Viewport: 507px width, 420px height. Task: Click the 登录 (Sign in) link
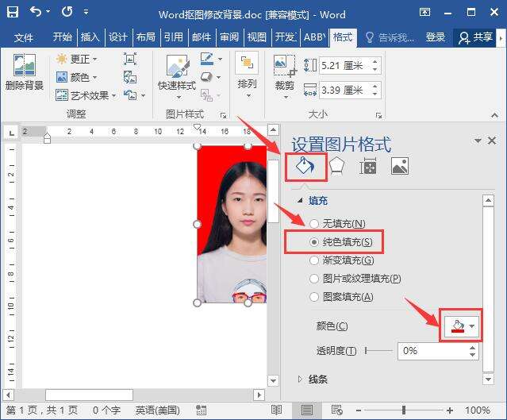(436, 37)
